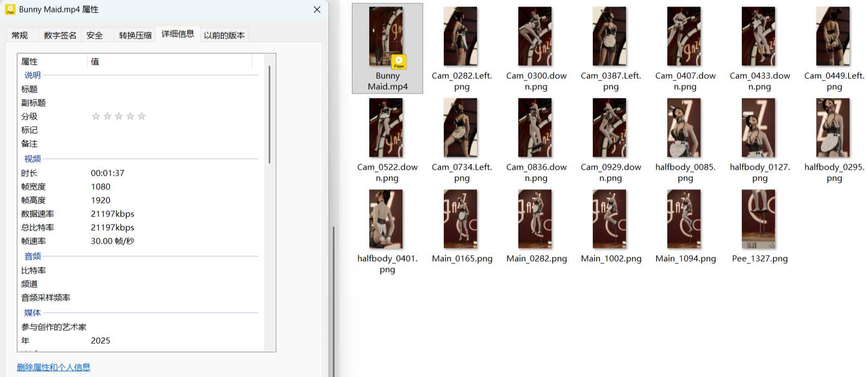Open the 以前的版本 tab

coord(224,35)
